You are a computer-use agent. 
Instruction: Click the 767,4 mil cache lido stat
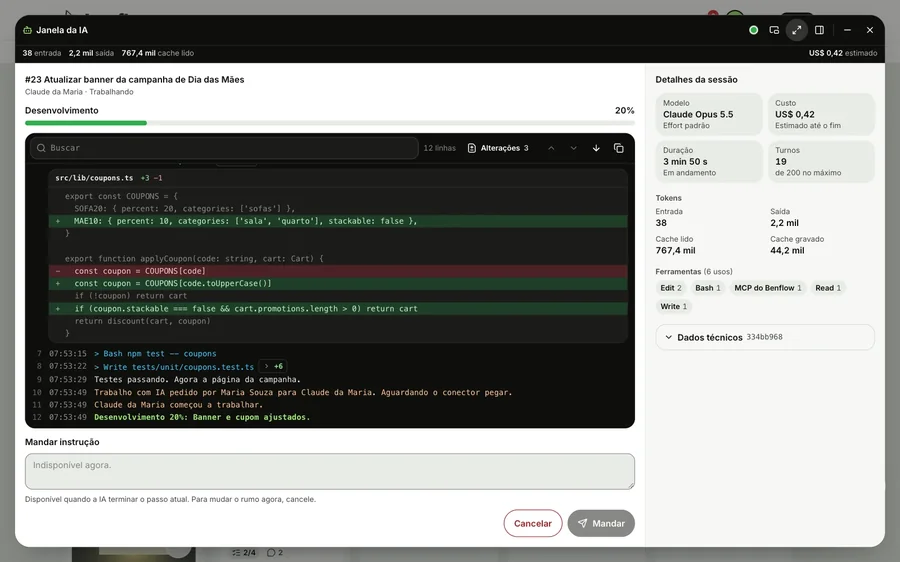pyautogui.click(x=157, y=53)
